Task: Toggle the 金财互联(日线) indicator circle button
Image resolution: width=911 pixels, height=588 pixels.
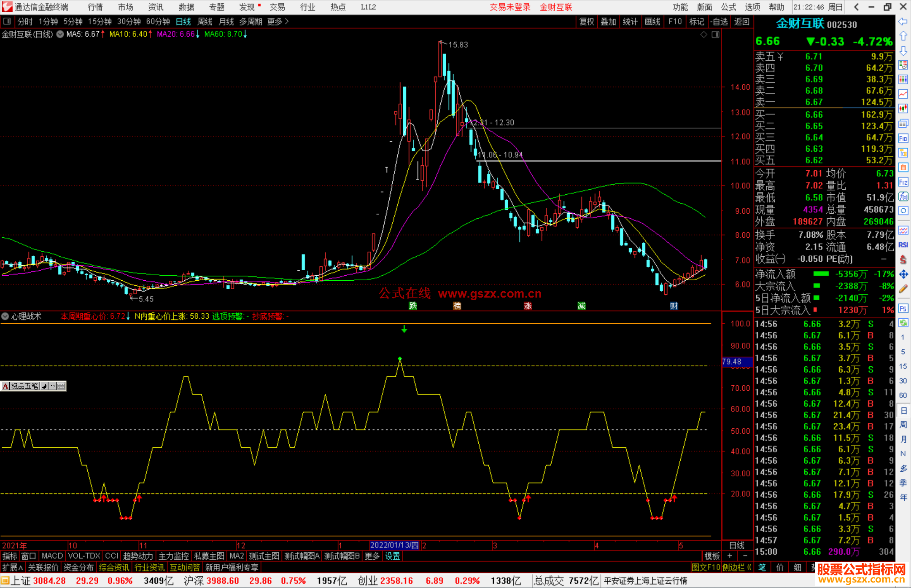Action: coord(60,34)
